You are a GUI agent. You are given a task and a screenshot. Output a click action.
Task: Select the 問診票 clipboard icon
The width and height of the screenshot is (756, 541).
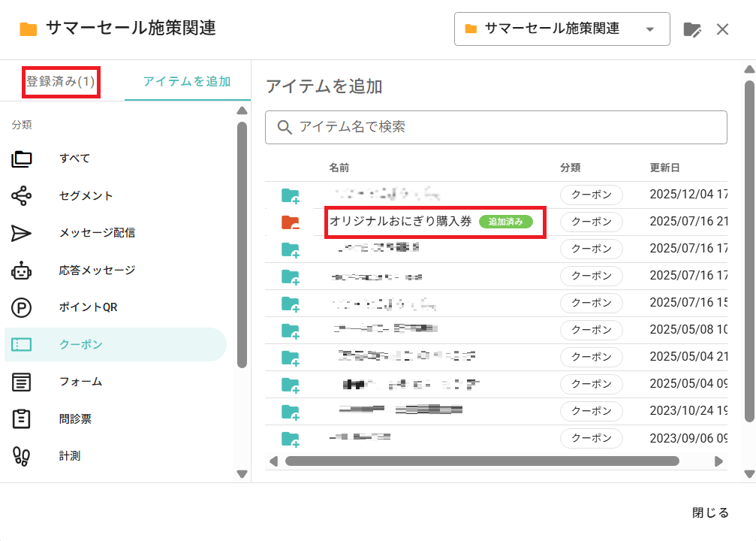22,419
